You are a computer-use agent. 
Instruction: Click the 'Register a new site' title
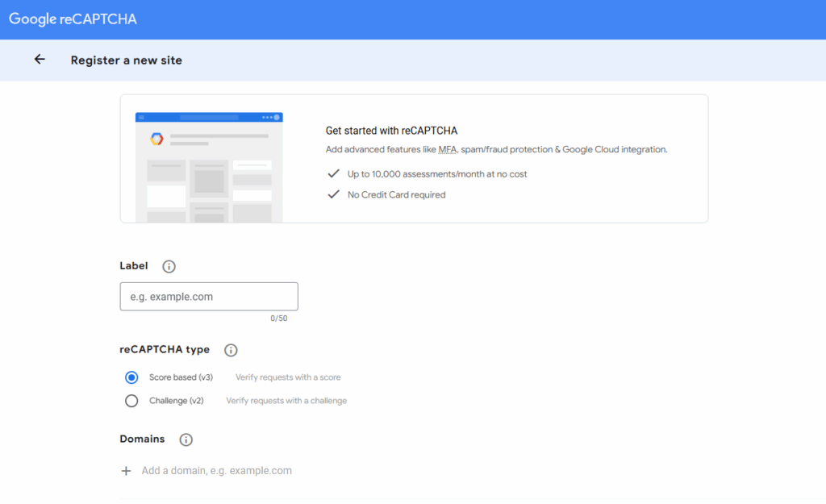point(127,60)
